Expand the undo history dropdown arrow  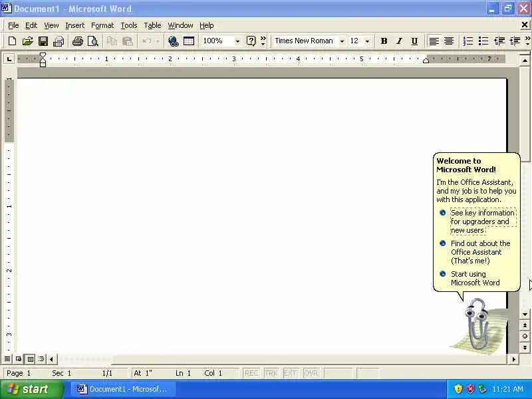click(x=158, y=41)
